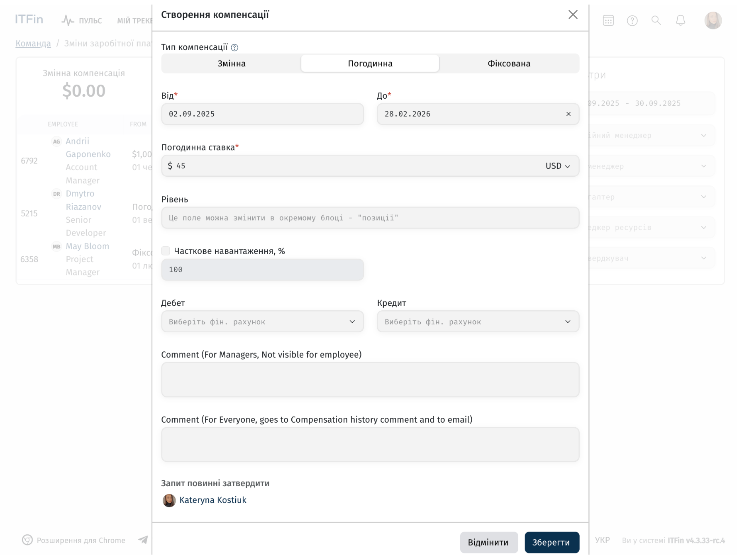Select Фіксована compensation type
The width and height of the screenshot is (737, 560).
click(509, 63)
